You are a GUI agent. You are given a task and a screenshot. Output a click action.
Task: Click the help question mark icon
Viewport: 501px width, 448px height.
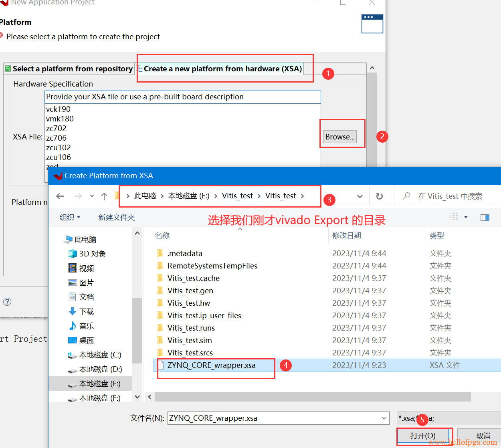point(7,302)
